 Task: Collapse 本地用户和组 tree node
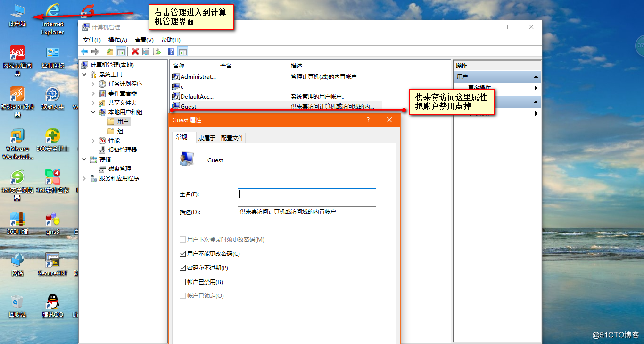(x=93, y=112)
